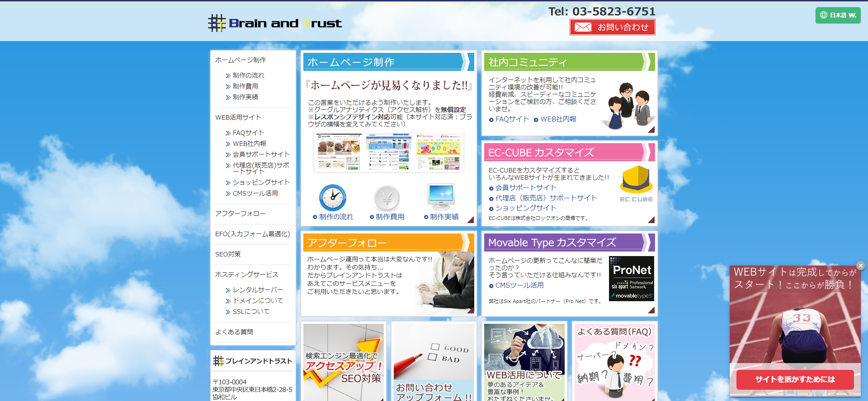The image size is (868, 401).
Task: Close the floating WEBサイト popup banner
Action: coord(861,266)
